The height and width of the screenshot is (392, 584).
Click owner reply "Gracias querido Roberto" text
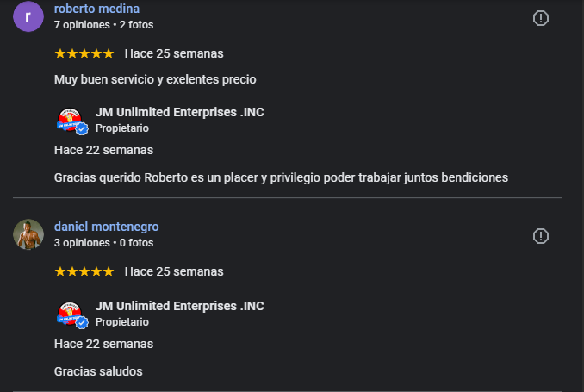click(280, 177)
